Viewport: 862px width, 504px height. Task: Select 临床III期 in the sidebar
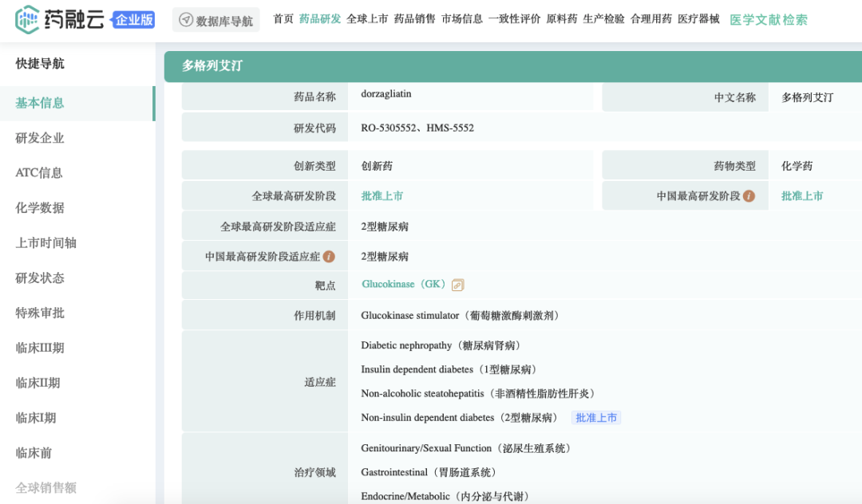(40, 348)
